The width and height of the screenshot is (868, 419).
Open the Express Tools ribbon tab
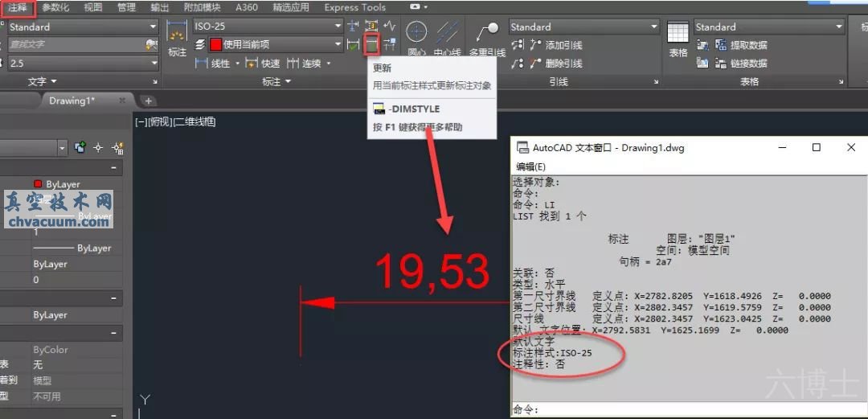click(354, 7)
